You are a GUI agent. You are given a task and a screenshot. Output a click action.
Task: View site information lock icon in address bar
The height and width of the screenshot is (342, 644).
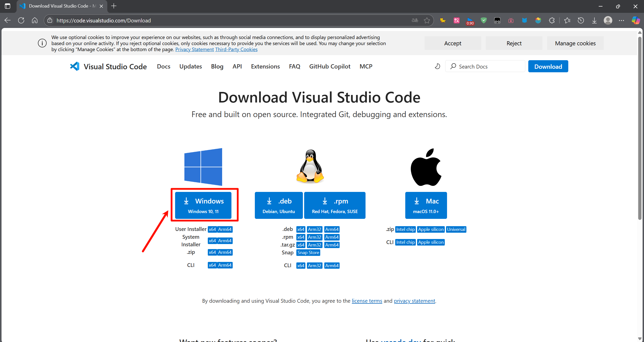coord(50,20)
